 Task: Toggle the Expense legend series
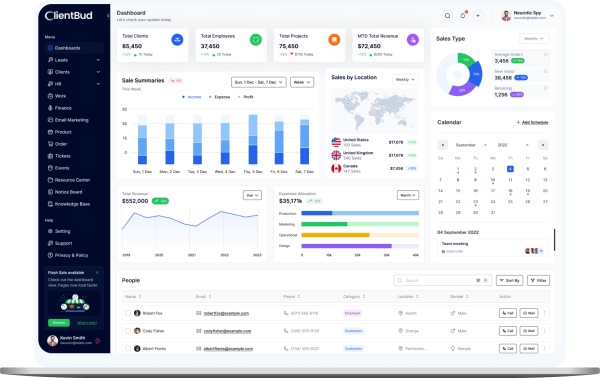coord(220,97)
